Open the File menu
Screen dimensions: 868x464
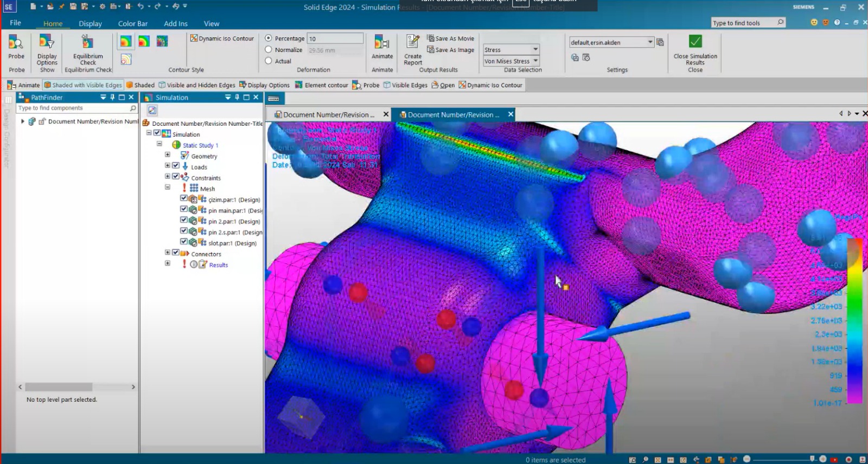[15, 23]
